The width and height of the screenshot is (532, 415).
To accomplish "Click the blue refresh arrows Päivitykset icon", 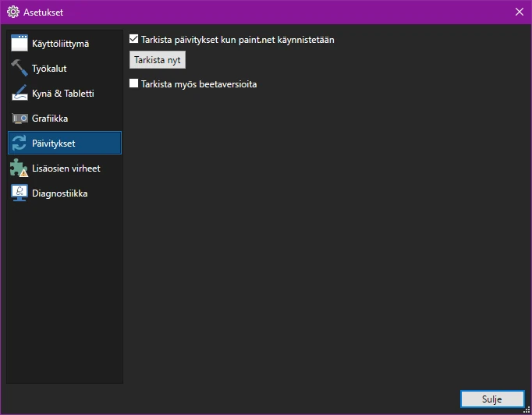I will (x=20, y=144).
